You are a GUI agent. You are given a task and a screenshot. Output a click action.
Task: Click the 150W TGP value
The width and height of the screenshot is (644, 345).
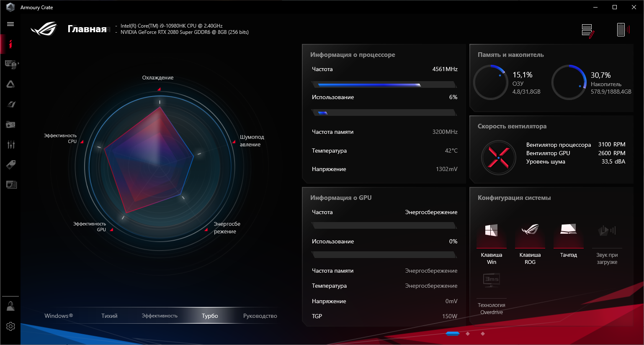click(x=450, y=316)
